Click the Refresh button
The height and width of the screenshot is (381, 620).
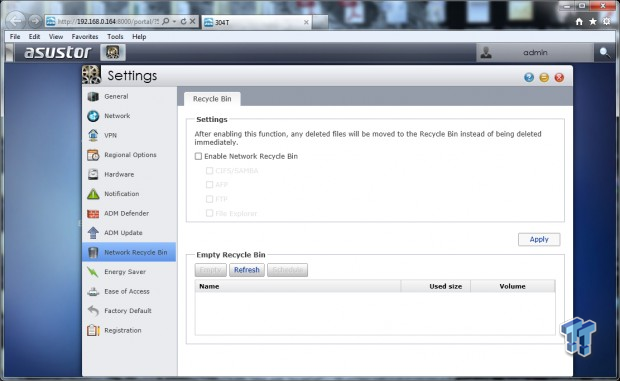tap(247, 270)
